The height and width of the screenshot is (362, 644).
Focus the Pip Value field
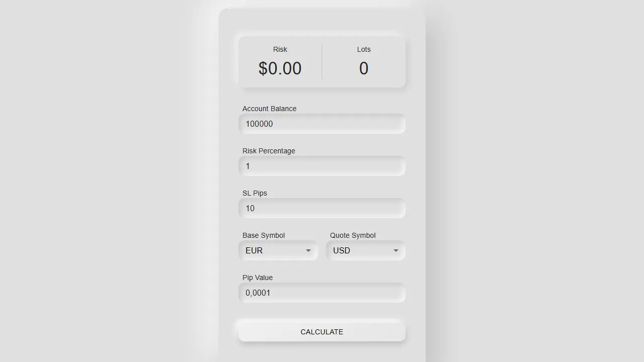322,293
